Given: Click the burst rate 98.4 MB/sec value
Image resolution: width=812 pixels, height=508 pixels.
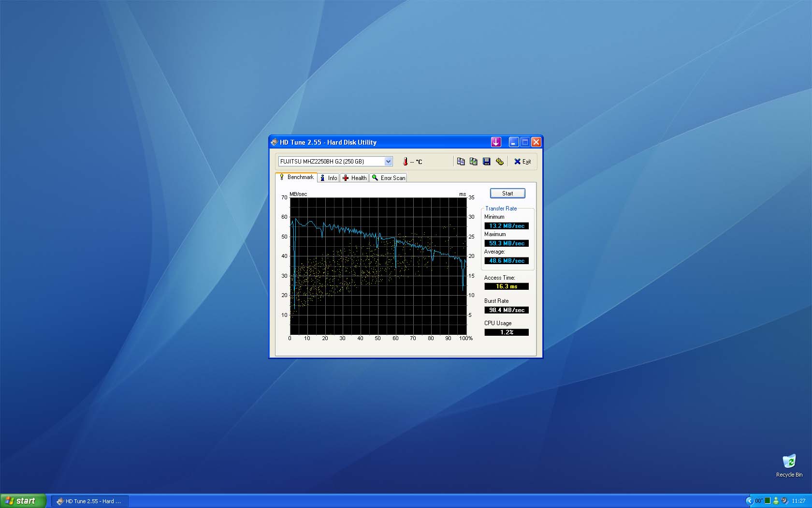Looking at the screenshot, I should pos(507,310).
